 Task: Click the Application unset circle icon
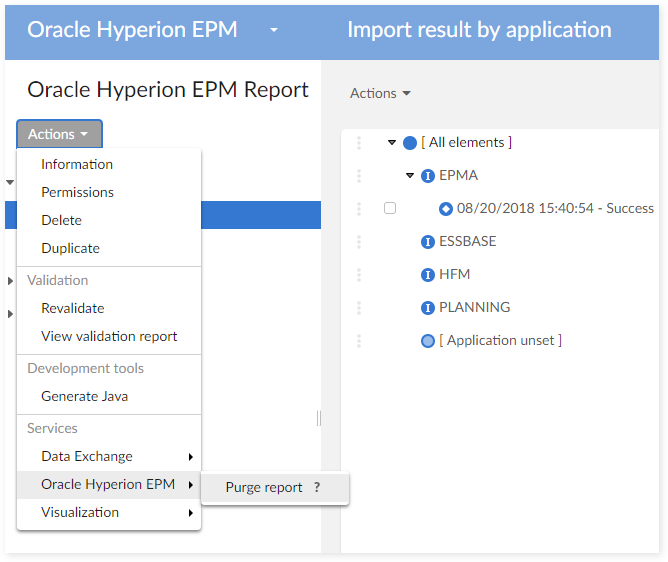click(428, 341)
